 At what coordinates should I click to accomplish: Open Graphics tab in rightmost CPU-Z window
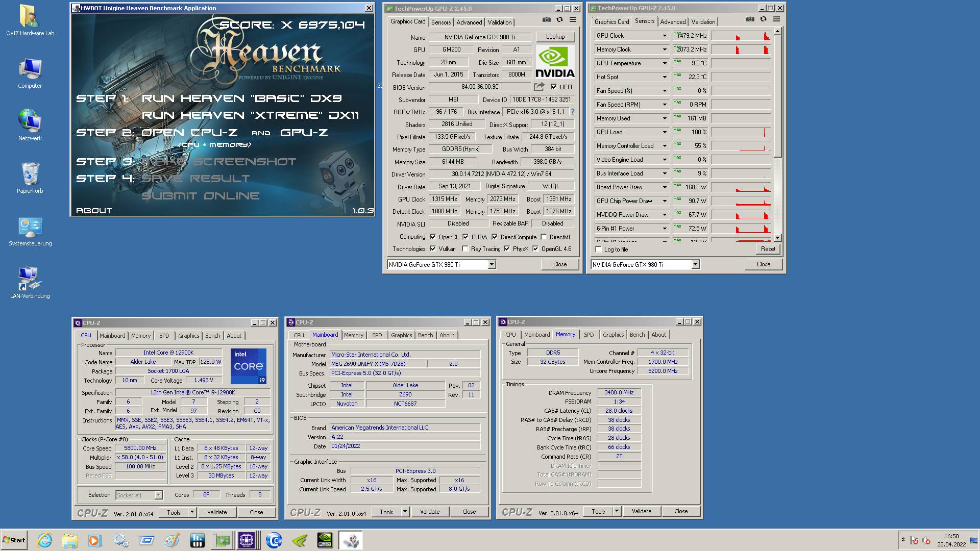click(x=613, y=335)
